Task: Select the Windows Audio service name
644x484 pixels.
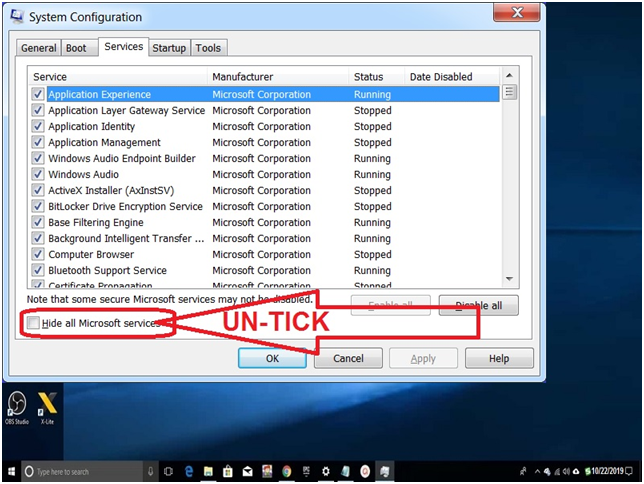Action: click(83, 175)
